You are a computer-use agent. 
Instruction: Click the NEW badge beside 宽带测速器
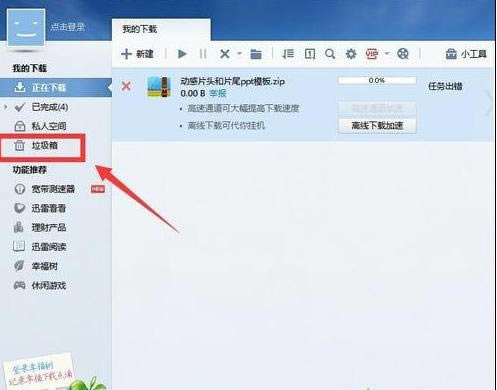(x=98, y=189)
